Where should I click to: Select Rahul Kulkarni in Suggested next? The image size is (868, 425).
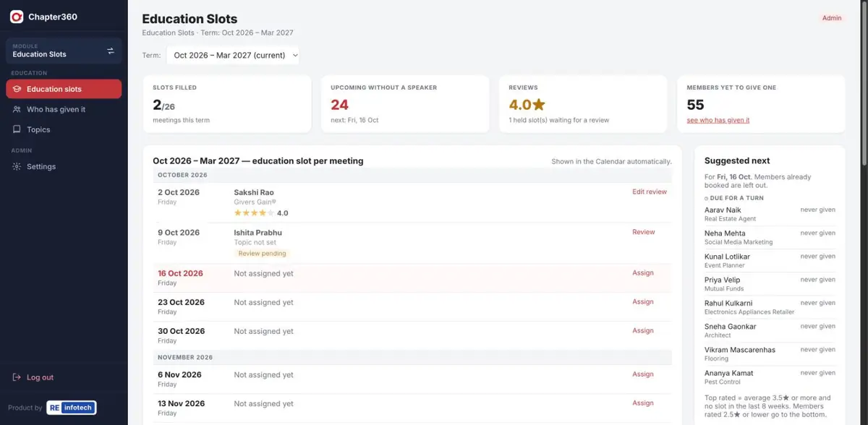[x=770, y=307]
